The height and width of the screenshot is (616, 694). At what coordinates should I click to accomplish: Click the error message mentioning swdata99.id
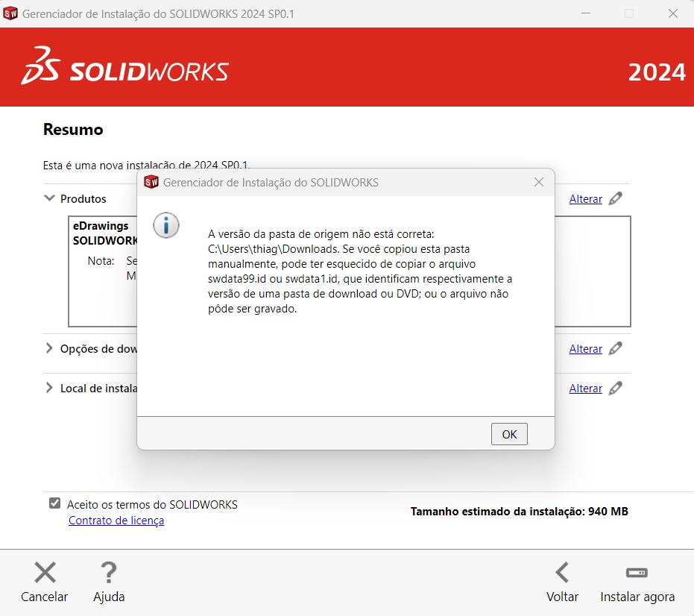click(360, 271)
